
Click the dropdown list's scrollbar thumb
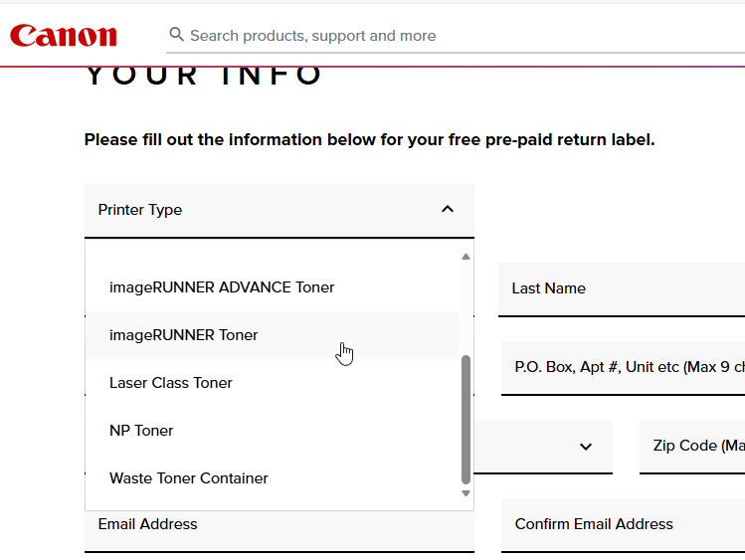pyautogui.click(x=466, y=418)
